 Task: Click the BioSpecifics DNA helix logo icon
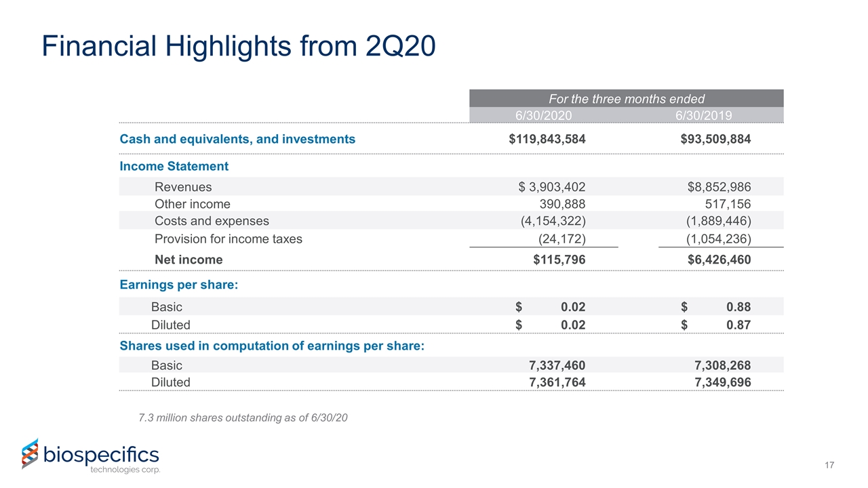[28, 453]
